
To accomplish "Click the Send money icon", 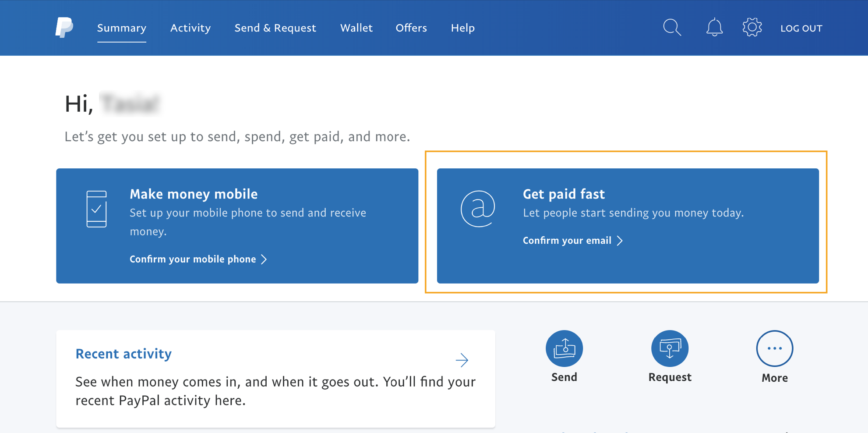I will [x=564, y=348].
